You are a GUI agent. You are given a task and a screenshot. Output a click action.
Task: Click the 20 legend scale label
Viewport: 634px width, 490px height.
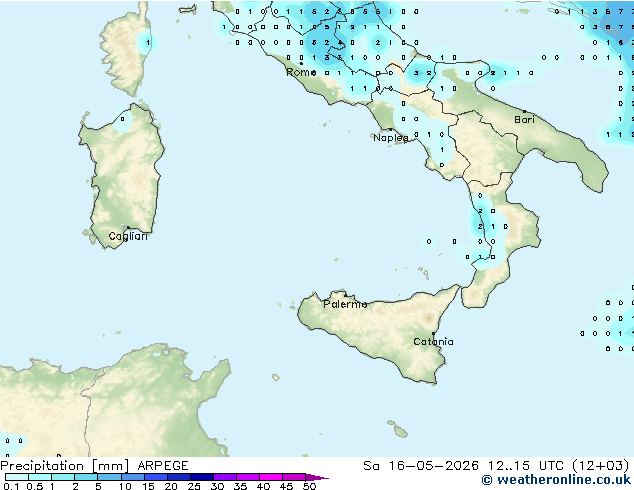point(171,486)
